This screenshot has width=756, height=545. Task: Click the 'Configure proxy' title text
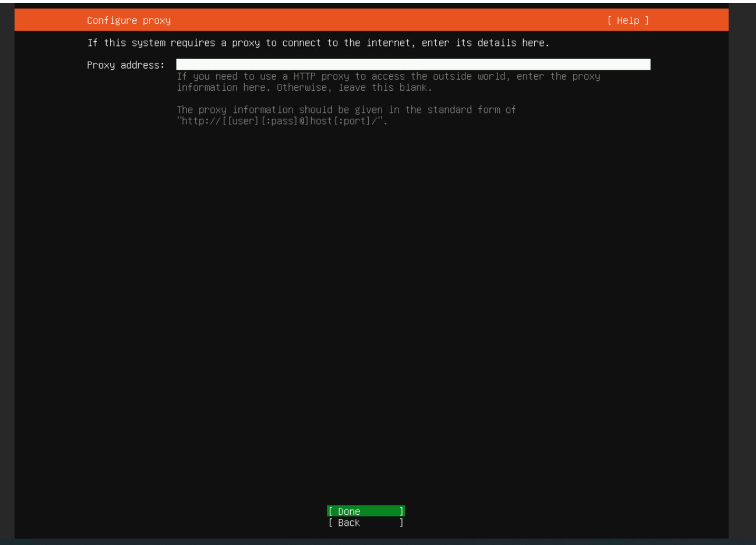[129, 20]
